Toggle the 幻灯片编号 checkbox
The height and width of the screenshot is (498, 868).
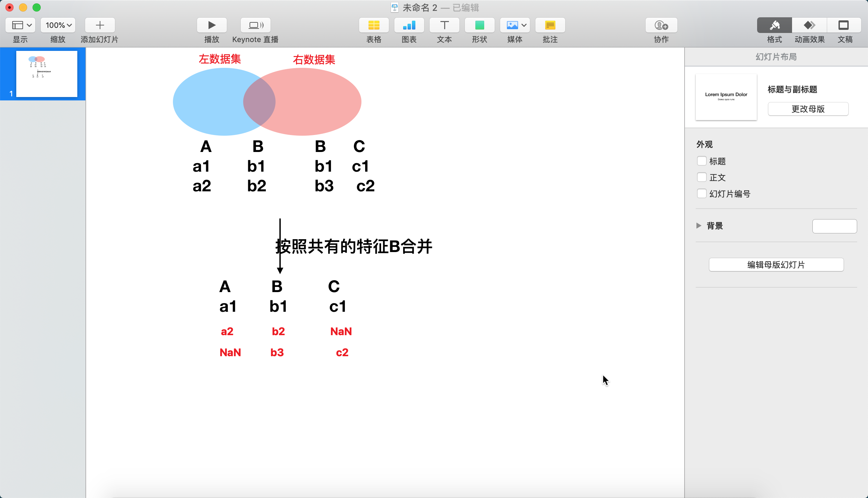(x=702, y=194)
